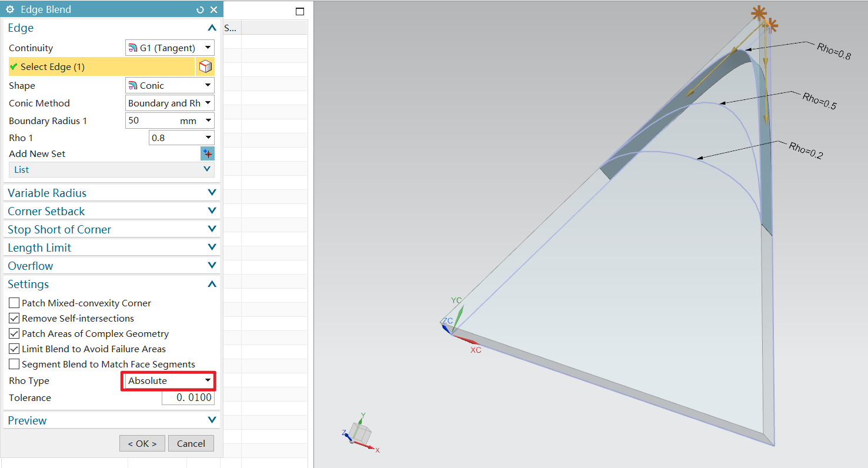Enable Patch Mixed-convexity Corner checkbox

14,303
